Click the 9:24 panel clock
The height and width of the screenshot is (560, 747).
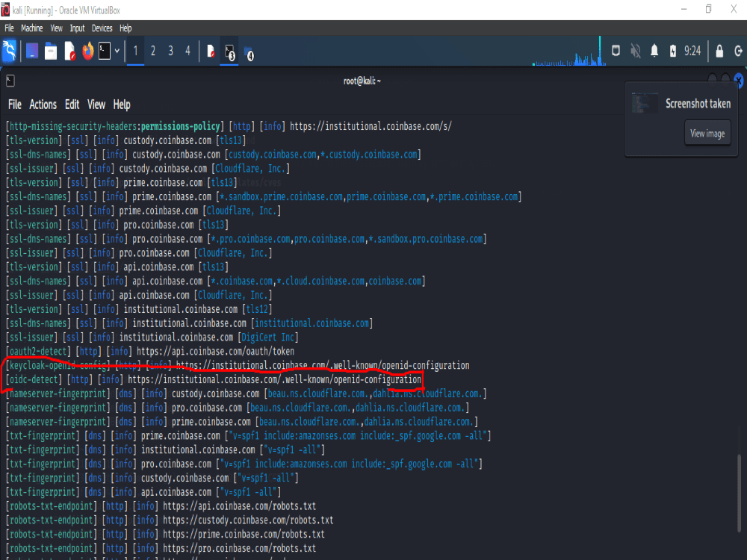pyautogui.click(x=692, y=51)
